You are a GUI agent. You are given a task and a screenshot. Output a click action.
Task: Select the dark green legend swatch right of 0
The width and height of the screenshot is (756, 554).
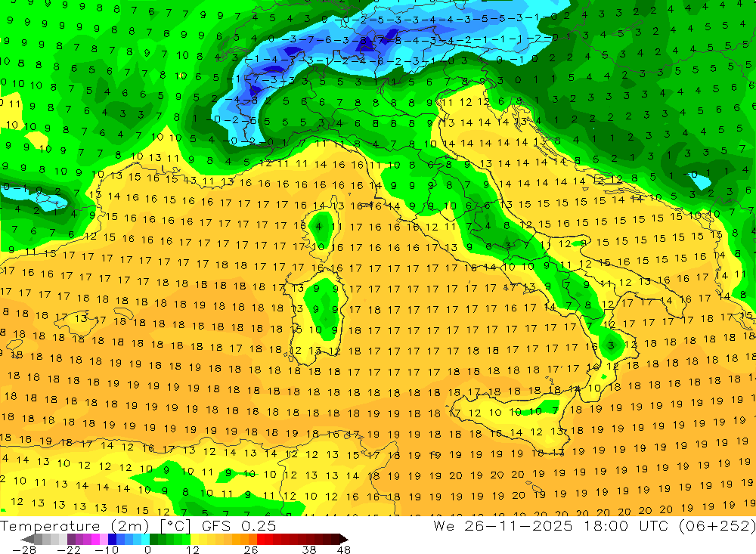(153, 539)
